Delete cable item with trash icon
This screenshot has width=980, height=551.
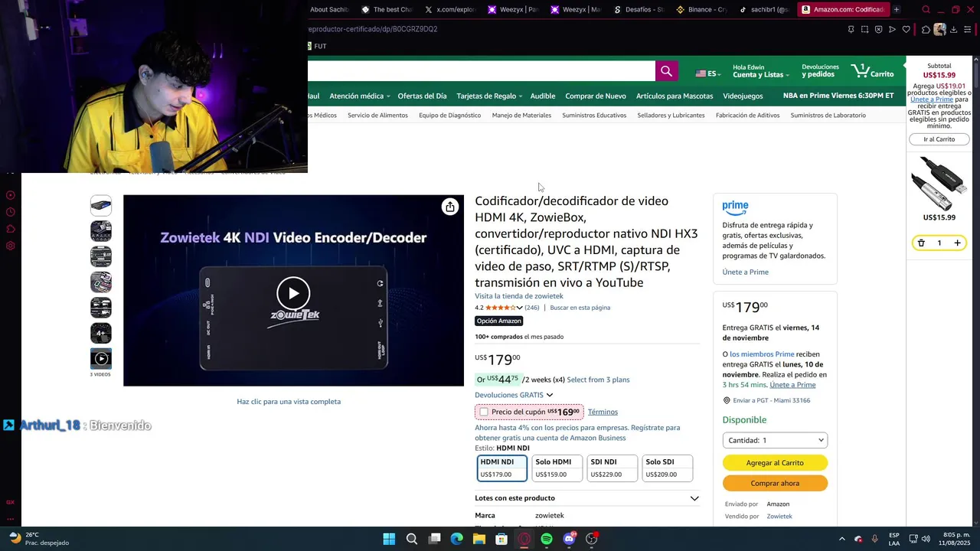[x=921, y=243]
